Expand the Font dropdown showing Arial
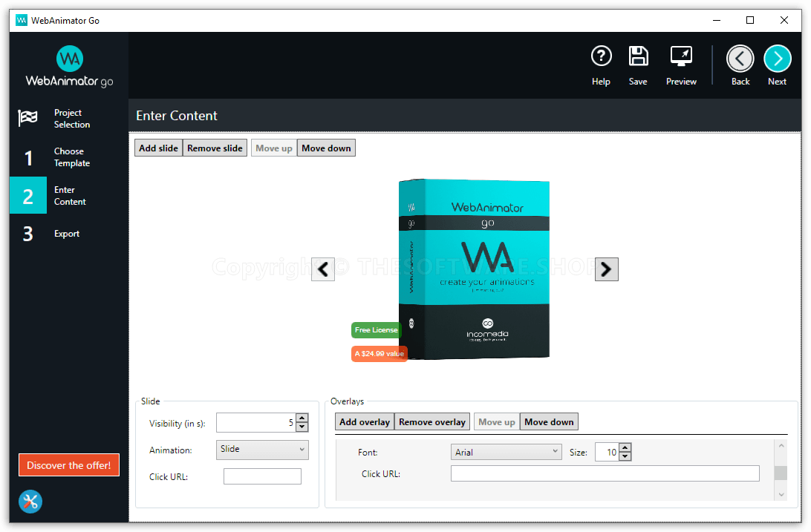This screenshot has height=532, width=811. (x=506, y=452)
